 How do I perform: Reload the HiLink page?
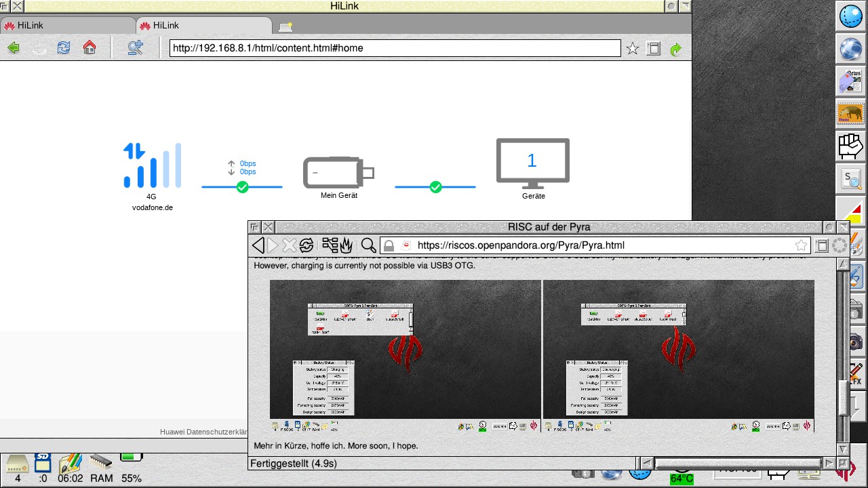(x=64, y=48)
